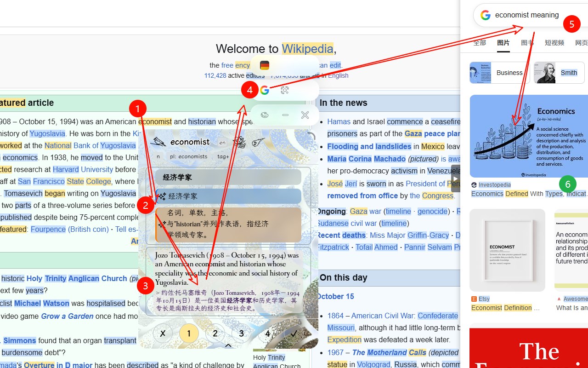Minimize the dictionary popup with the dash icon

coord(285,115)
